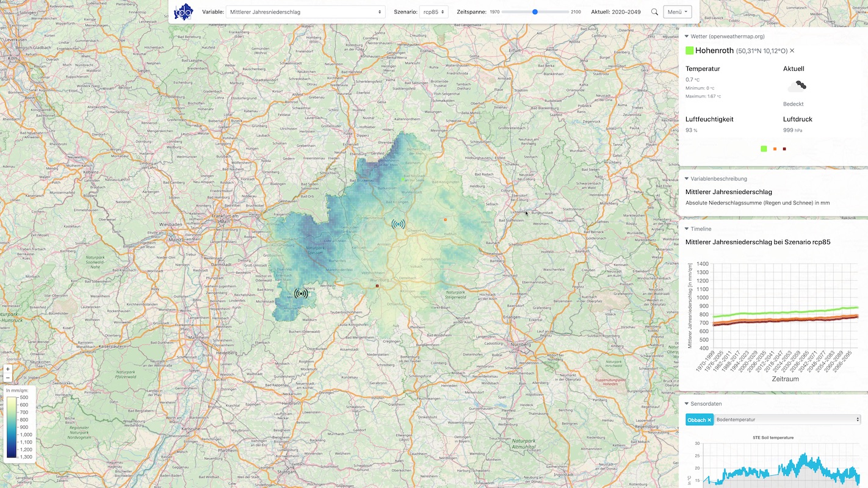Image resolution: width=868 pixels, height=488 pixels.
Task: Collapse the Wetter panel
Action: click(x=687, y=37)
